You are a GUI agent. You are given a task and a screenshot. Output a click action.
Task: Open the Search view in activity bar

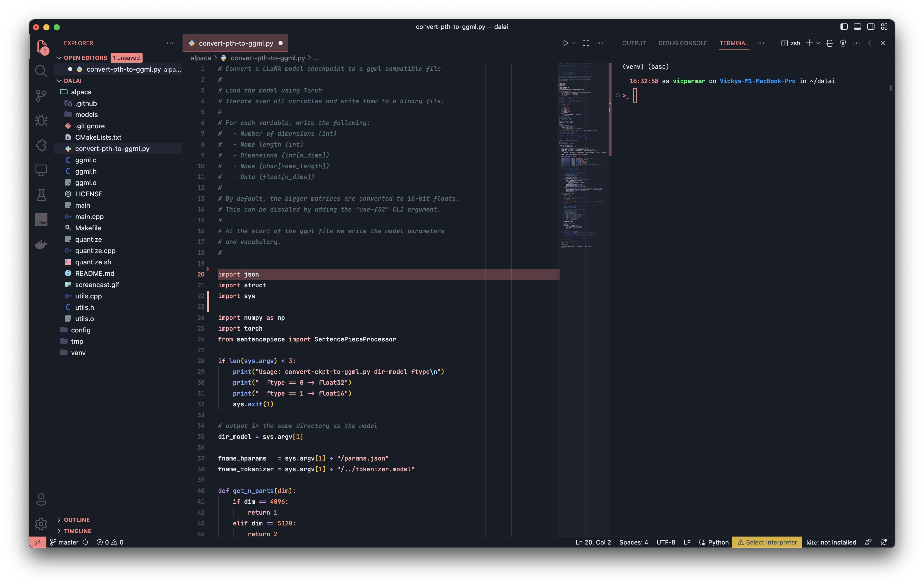(x=41, y=71)
